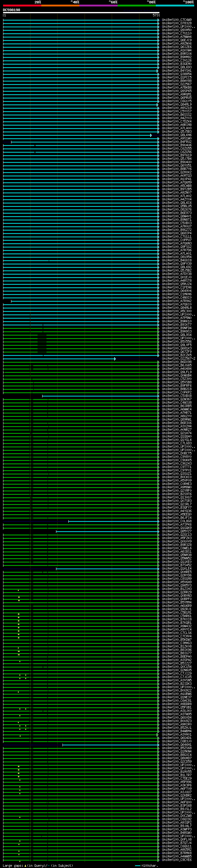This screenshot has width=197, height=868.
Task: Click the cyan ~100% identity legend segment
Action: point(175,6)
